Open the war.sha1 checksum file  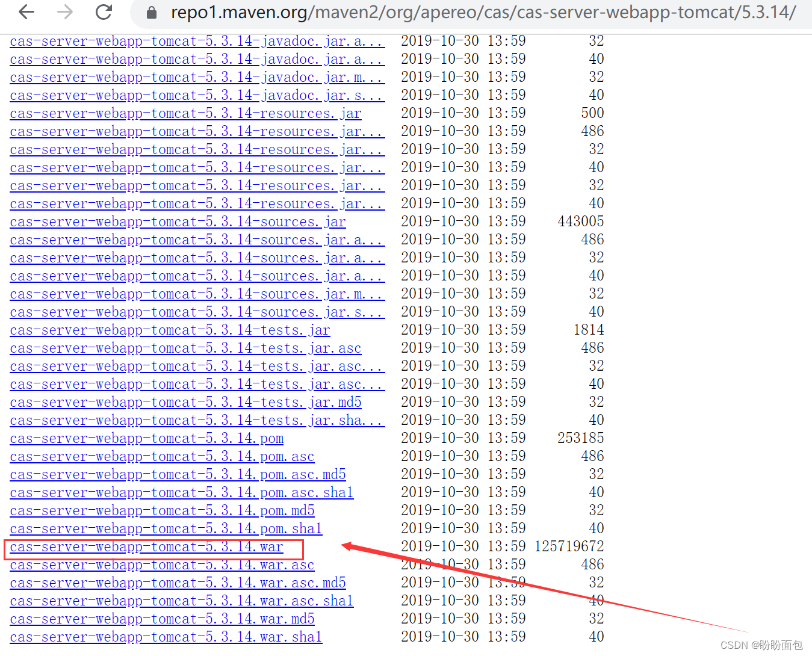pyautogui.click(x=166, y=637)
